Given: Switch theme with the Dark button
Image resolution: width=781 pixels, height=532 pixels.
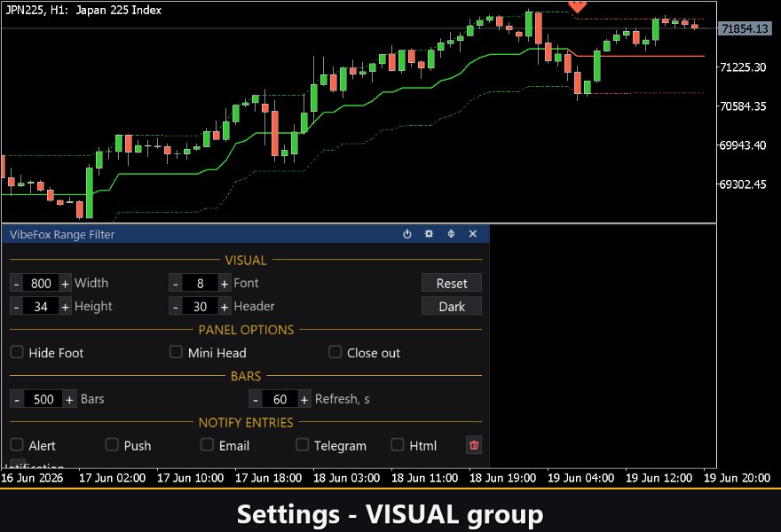Looking at the screenshot, I should 451,307.
